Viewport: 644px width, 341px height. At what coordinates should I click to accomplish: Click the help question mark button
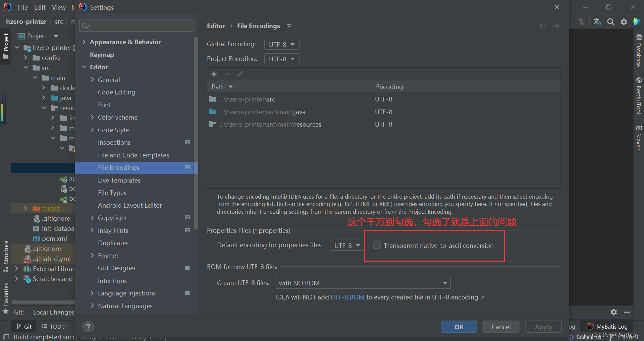click(88, 327)
